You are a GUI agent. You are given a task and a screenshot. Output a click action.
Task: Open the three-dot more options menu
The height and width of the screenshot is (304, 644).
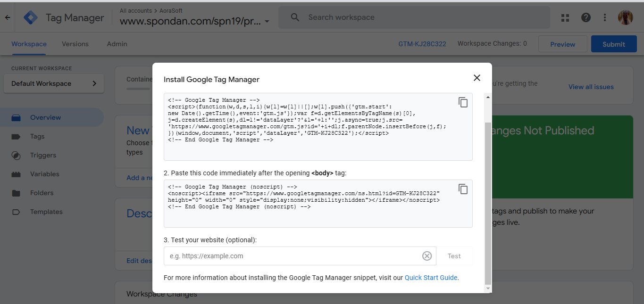click(x=605, y=17)
